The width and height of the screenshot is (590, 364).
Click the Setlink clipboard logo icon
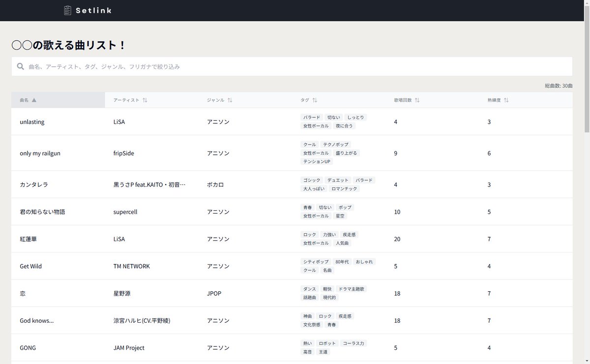[68, 10]
